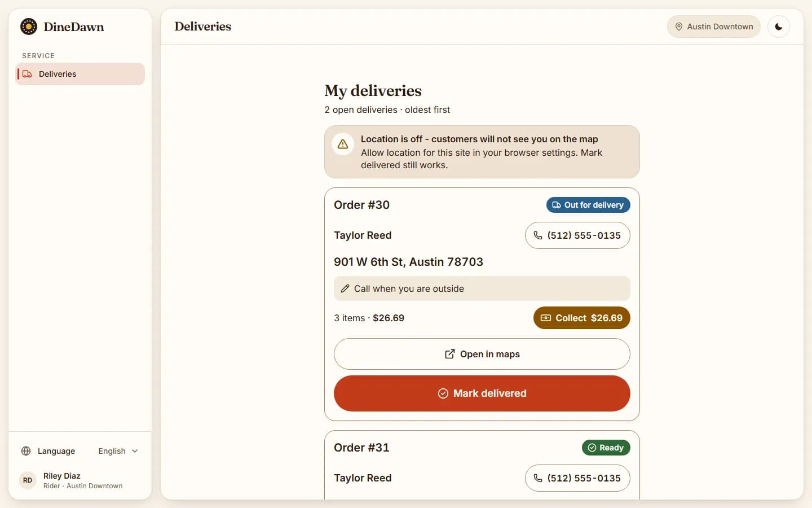
Task: Click the Riley Diaz profile name
Action: tap(62, 476)
